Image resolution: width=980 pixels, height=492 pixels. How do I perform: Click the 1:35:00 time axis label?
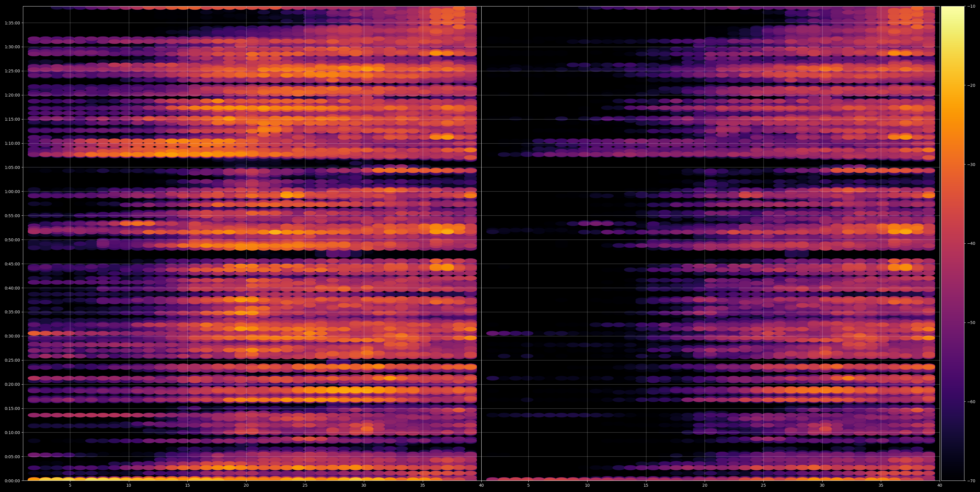12,23
